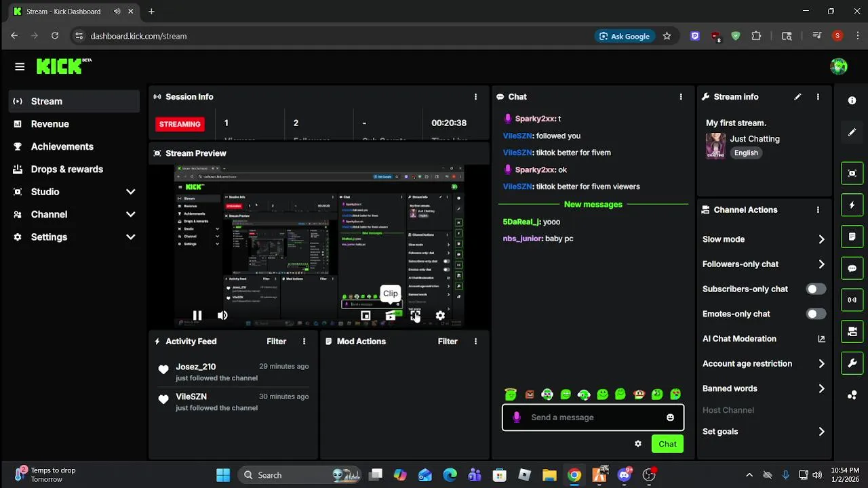Open the hamburger menu beside the Kick logo
This screenshot has width=868, height=488.
(x=20, y=66)
